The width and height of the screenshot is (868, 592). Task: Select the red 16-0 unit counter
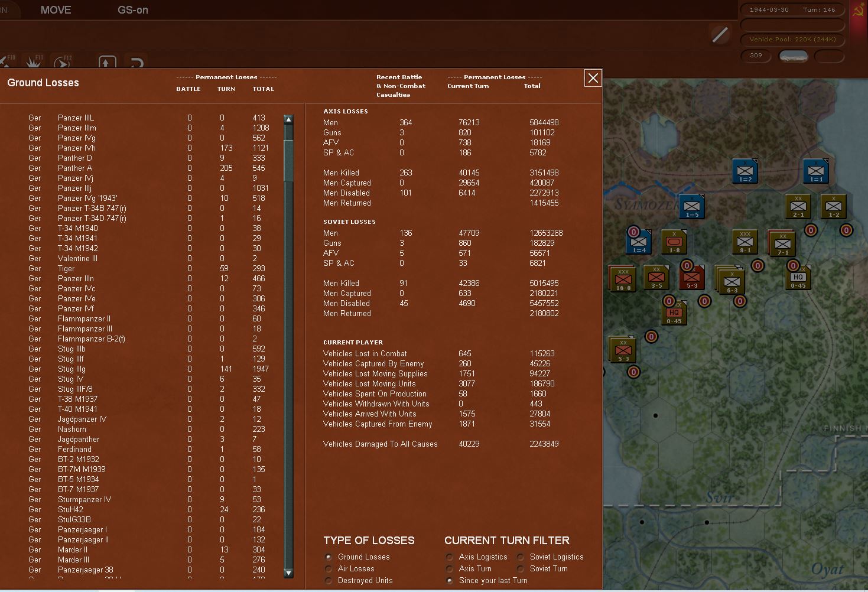[x=623, y=279]
